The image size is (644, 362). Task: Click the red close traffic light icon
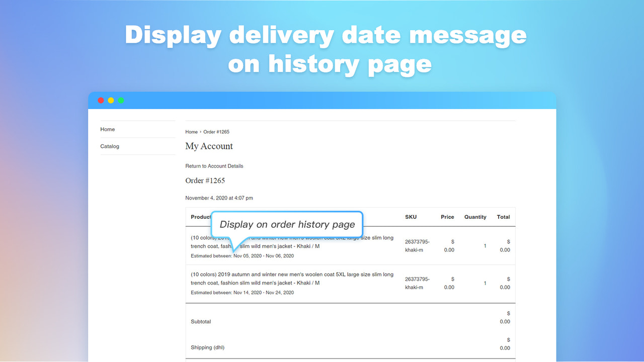pyautogui.click(x=101, y=100)
